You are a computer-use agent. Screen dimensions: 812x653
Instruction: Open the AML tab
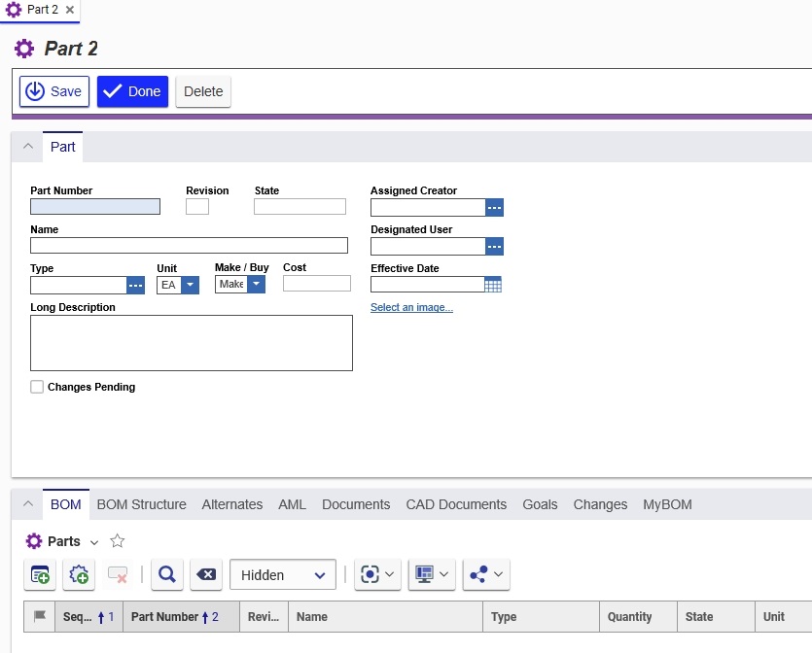coord(292,504)
